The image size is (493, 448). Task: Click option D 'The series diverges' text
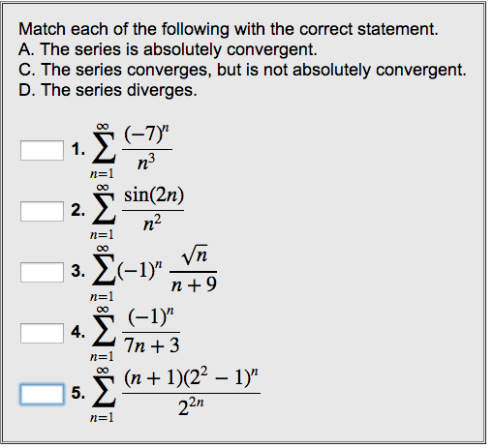point(108,90)
